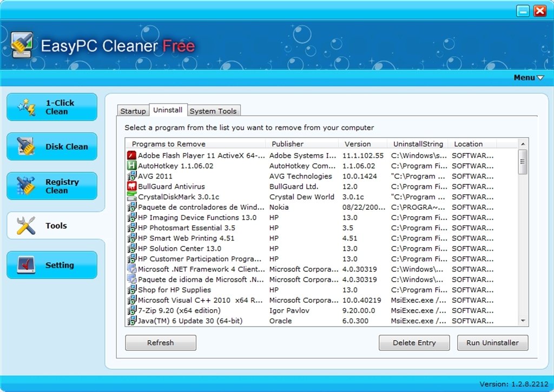Click the AVG 2011 installer icon

[x=132, y=176]
